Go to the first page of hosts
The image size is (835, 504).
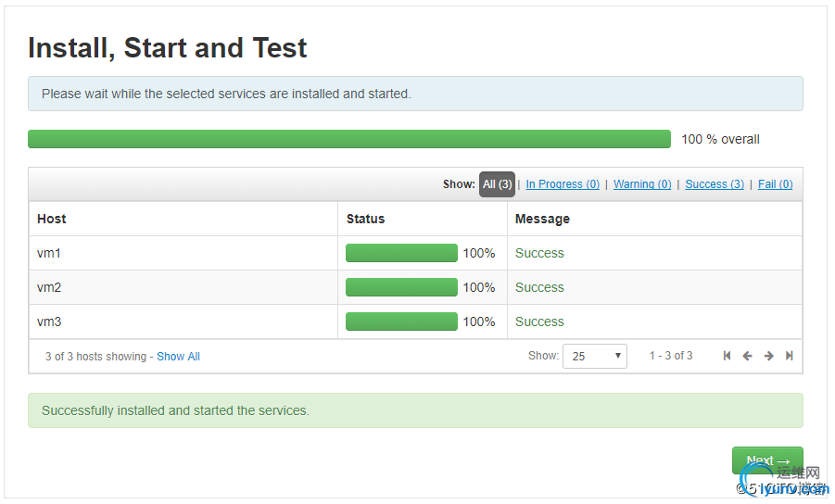point(727,356)
